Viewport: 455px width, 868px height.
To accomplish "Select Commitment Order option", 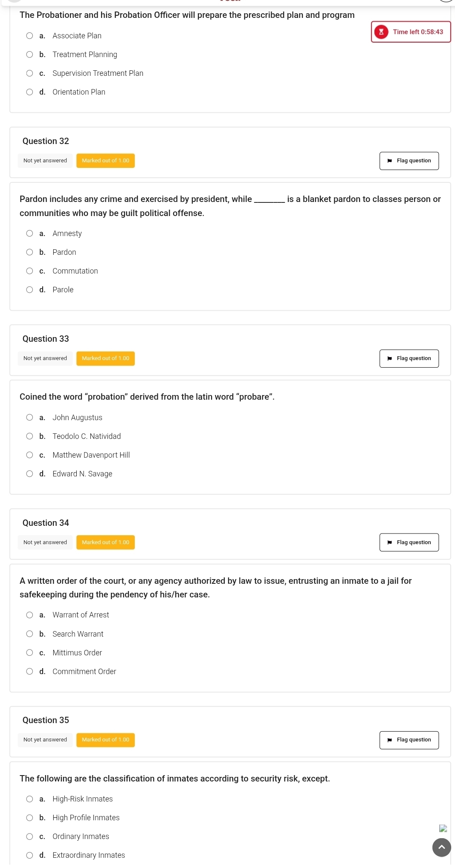I will pyautogui.click(x=29, y=672).
